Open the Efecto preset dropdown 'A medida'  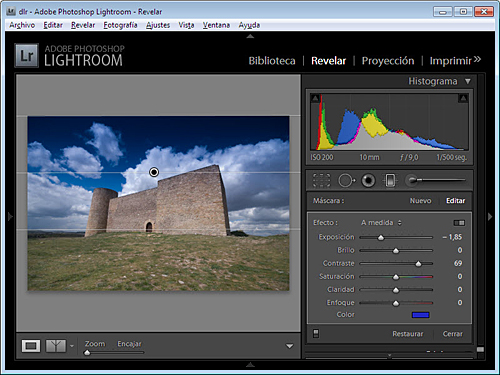(381, 223)
